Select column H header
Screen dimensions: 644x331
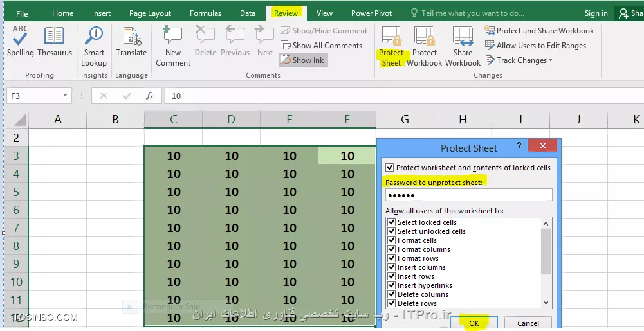pyautogui.click(x=463, y=120)
